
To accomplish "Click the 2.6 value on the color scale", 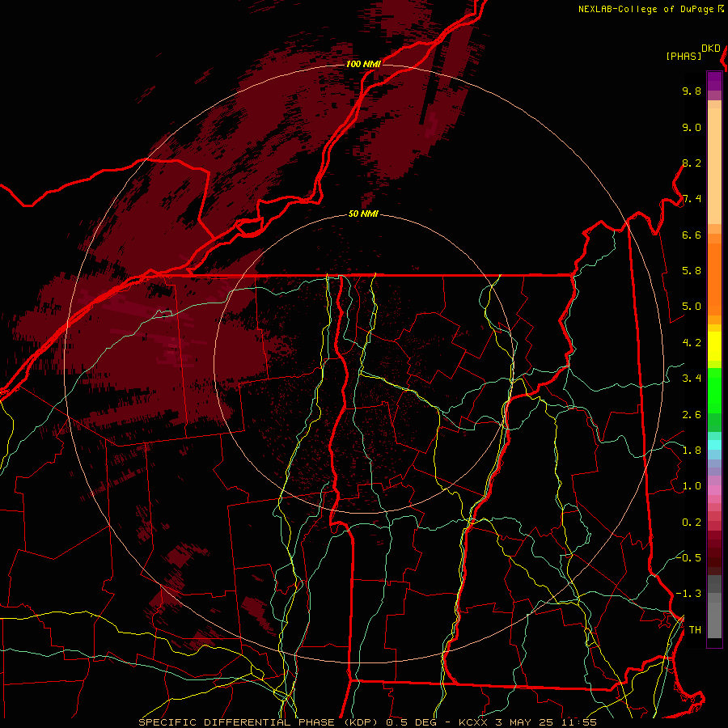I will tap(692, 415).
